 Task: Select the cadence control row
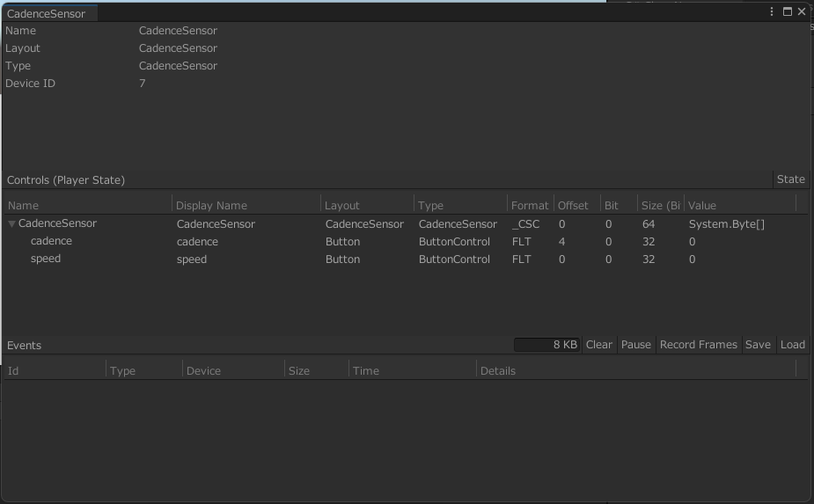pos(407,241)
